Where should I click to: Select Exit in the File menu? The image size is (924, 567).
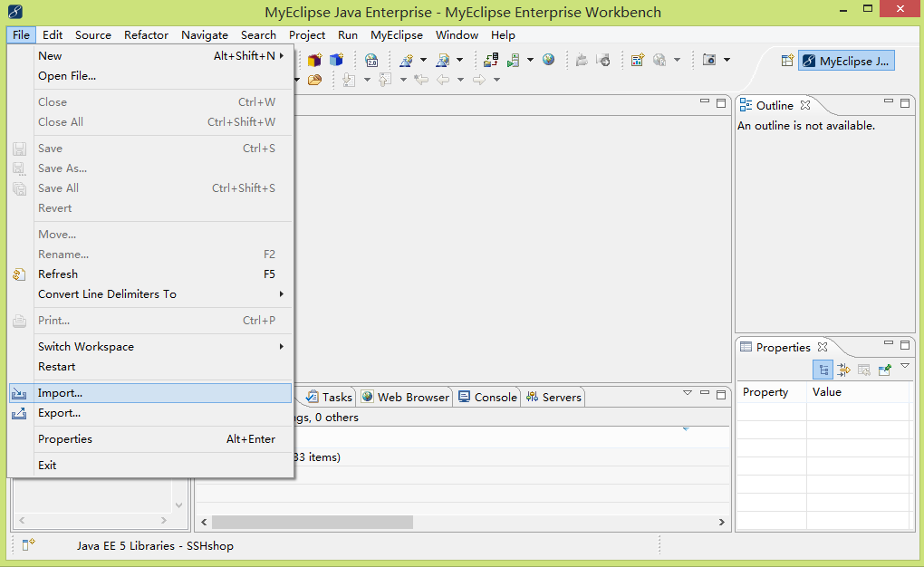(150, 465)
